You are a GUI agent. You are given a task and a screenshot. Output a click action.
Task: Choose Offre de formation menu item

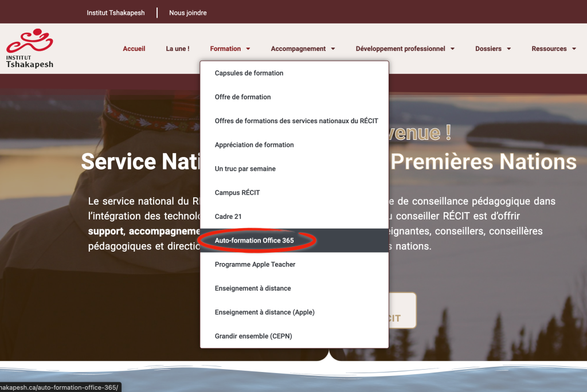tap(242, 97)
